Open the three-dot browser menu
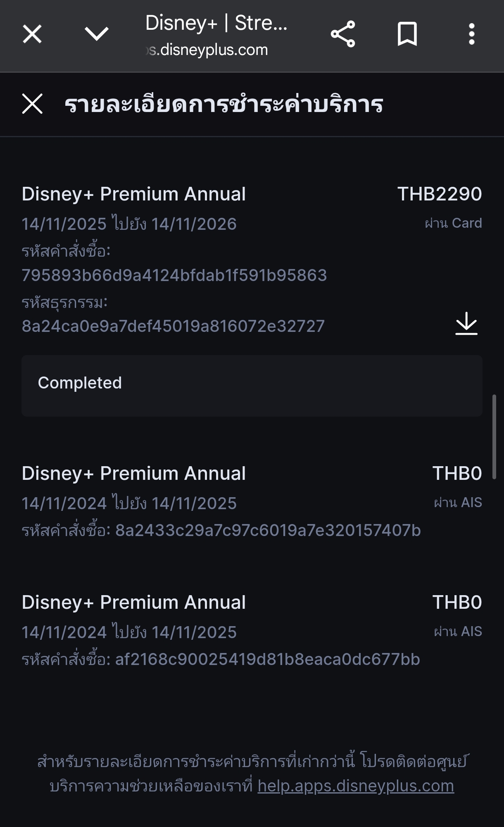 coord(471,34)
